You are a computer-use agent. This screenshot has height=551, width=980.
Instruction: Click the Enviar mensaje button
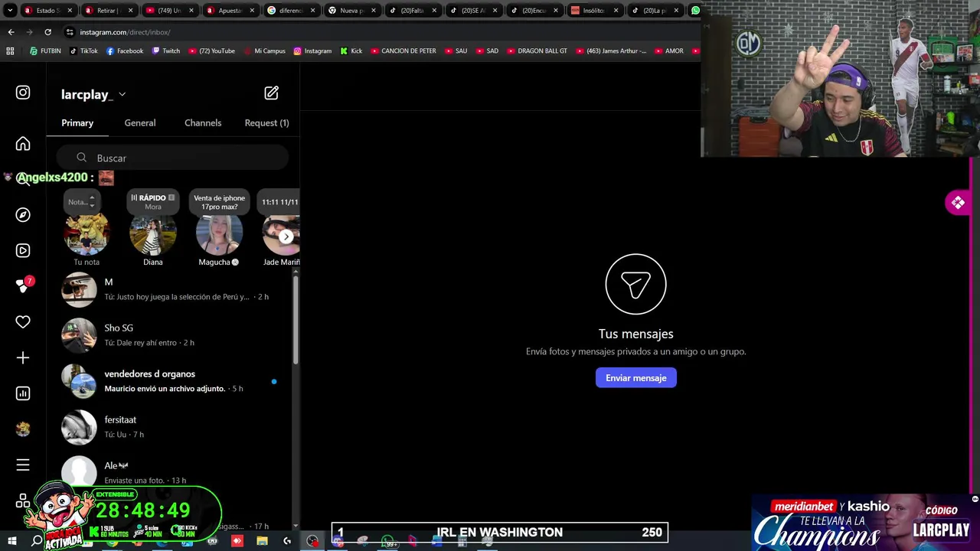pos(636,378)
